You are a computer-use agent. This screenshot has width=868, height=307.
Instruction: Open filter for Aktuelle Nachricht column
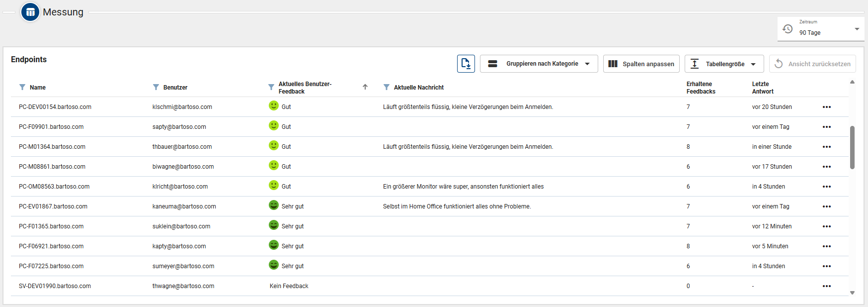click(x=387, y=87)
